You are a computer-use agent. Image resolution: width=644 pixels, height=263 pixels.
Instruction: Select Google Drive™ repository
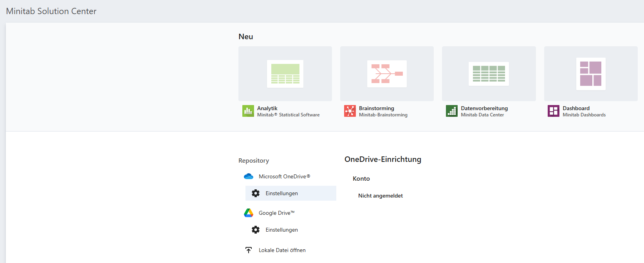point(276,213)
